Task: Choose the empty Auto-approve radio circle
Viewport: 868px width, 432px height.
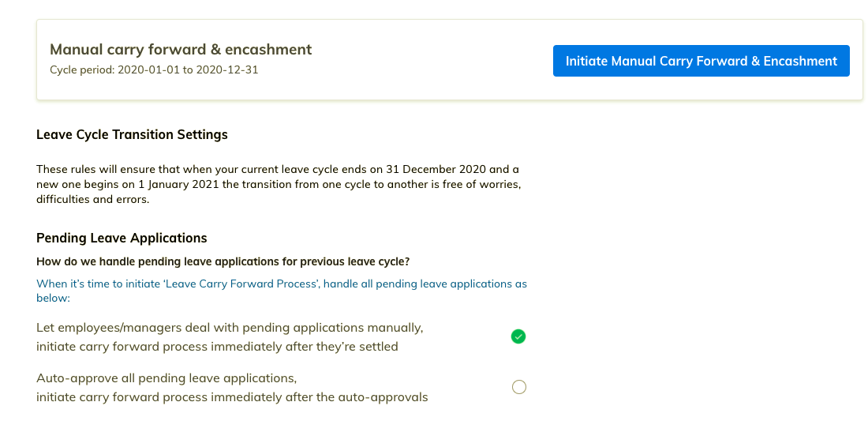Action: tap(518, 386)
